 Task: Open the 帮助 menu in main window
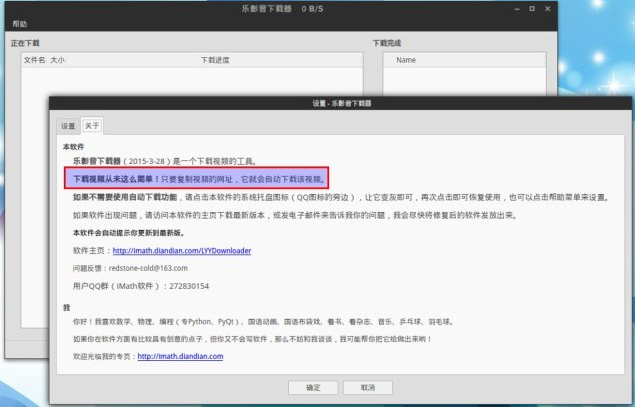[19, 24]
